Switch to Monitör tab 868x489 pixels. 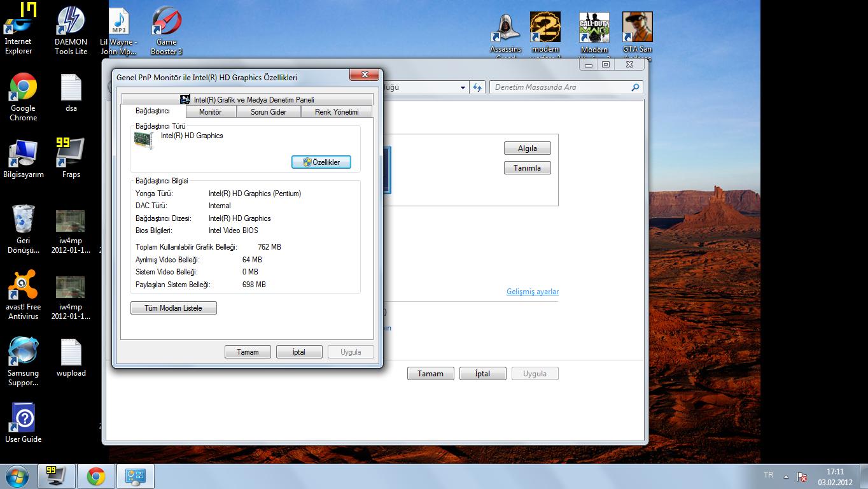point(210,112)
